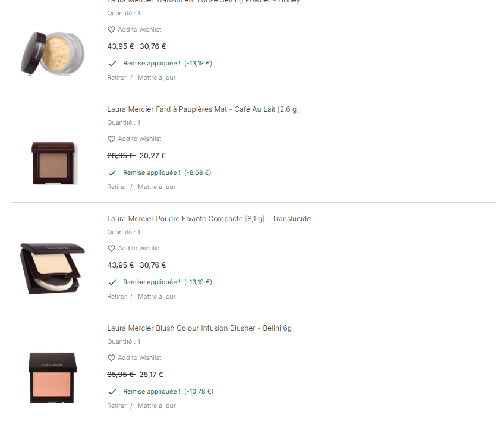Image resolution: width=504 pixels, height=421 pixels.
Task: Remove Café Au Lait eyeshadow from the cart
Action: coord(116,187)
